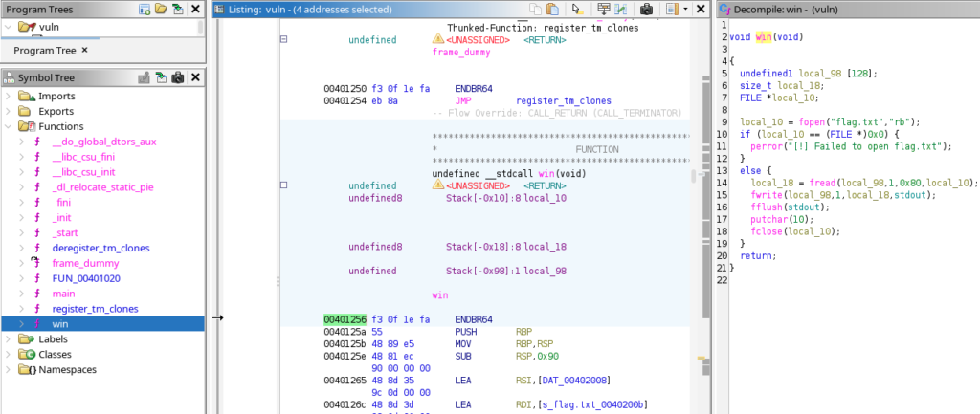Open diff view icon in Listing toolbar
Screen dimensions: 980x414
pyautogui.click(x=620, y=10)
